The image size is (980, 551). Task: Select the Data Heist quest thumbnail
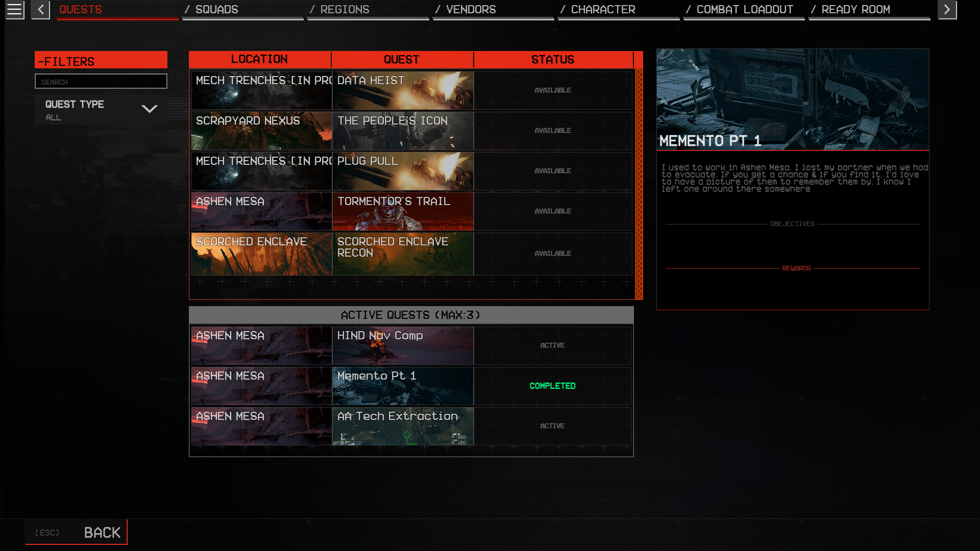pos(403,91)
